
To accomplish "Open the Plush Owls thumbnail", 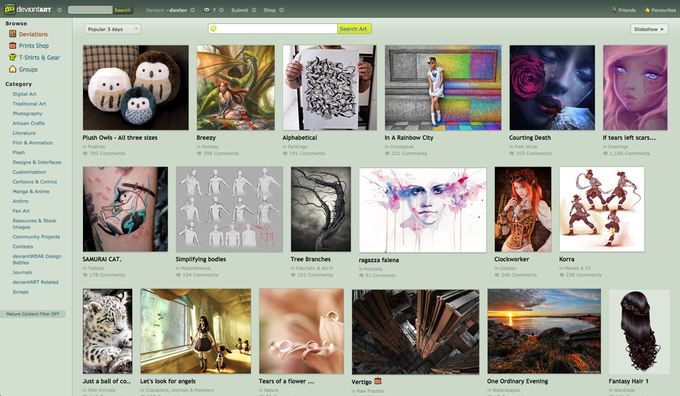I will coord(136,88).
